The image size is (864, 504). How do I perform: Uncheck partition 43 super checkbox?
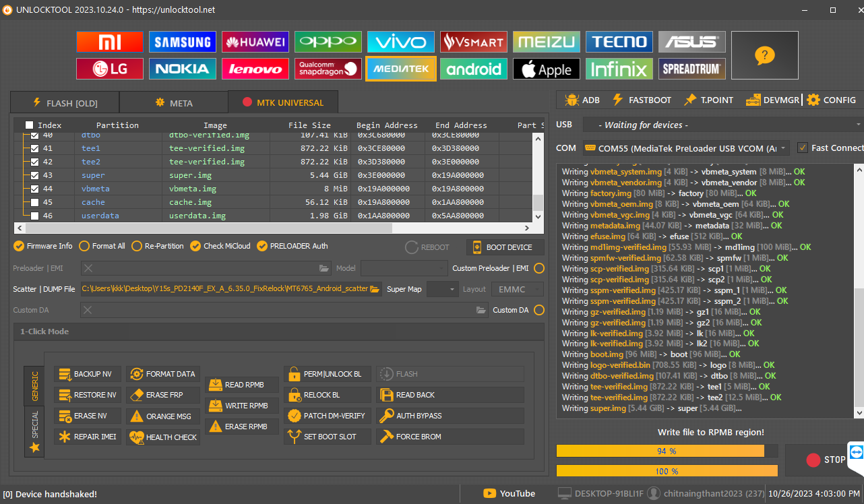coord(35,175)
